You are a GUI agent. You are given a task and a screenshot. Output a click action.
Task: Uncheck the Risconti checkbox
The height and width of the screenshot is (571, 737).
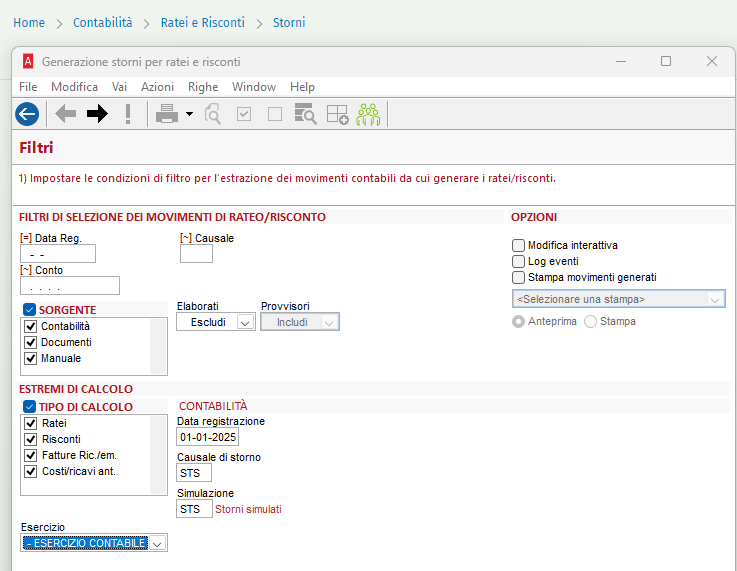click(x=31, y=439)
